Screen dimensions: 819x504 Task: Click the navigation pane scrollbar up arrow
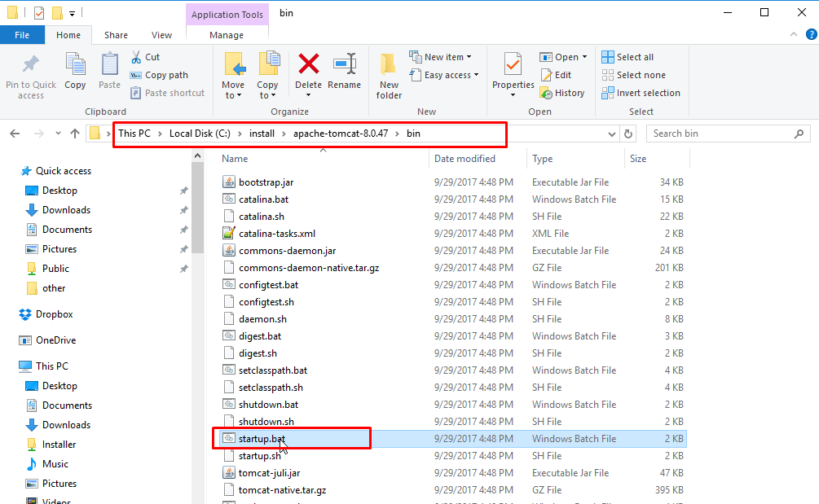tap(197, 156)
